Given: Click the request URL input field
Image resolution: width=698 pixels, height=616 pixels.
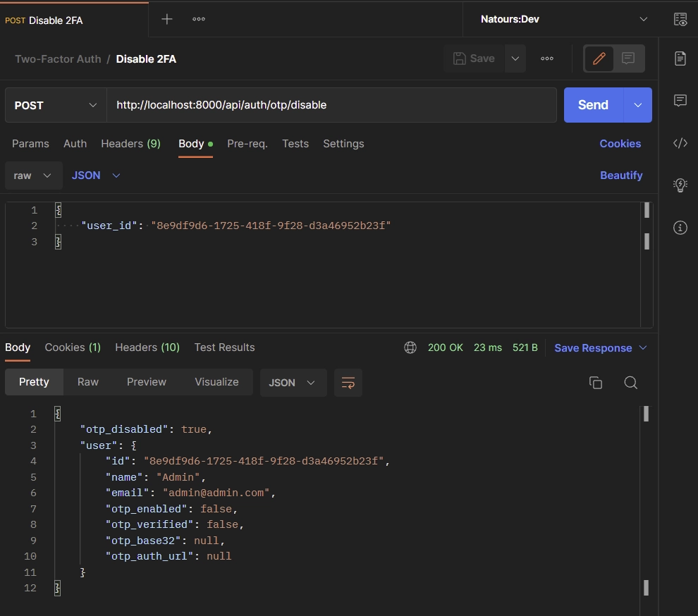Looking at the screenshot, I should [331, 105].
